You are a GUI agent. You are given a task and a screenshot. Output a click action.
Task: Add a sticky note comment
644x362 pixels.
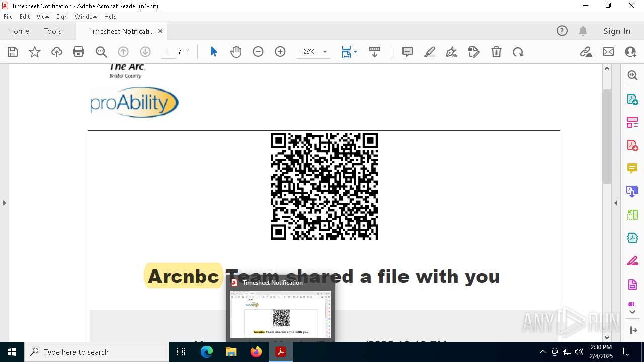(408, 52)
